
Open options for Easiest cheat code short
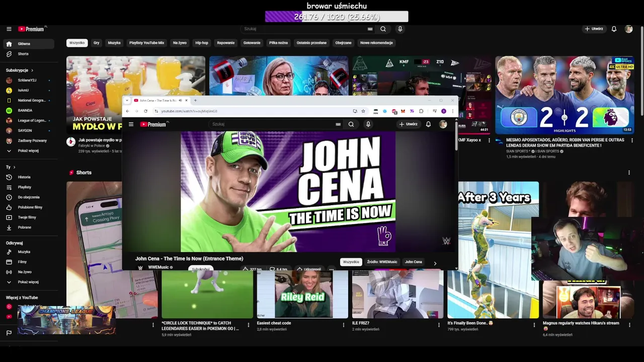pos(344,325)
